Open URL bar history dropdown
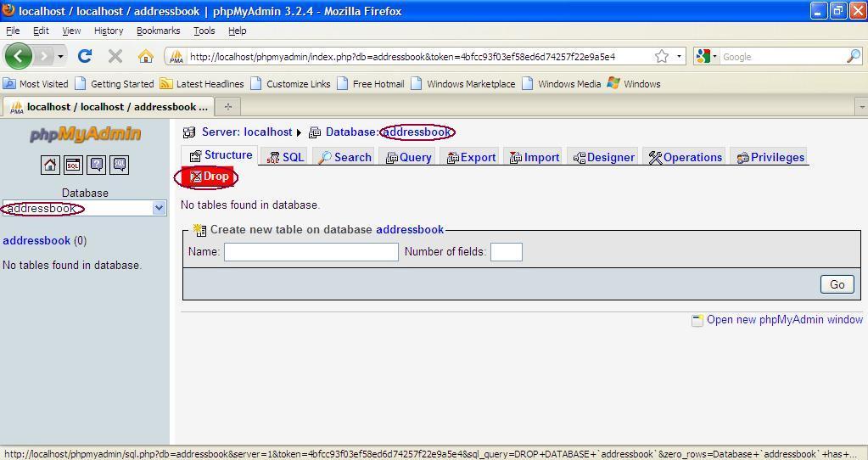This screenshot has width=868, height=460. pos(679,56)
